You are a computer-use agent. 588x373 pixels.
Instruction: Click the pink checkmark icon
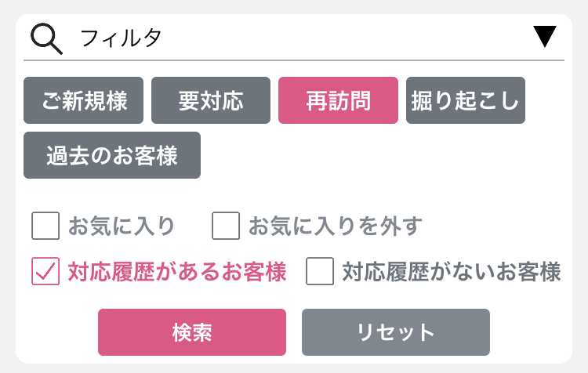point(45,271)
